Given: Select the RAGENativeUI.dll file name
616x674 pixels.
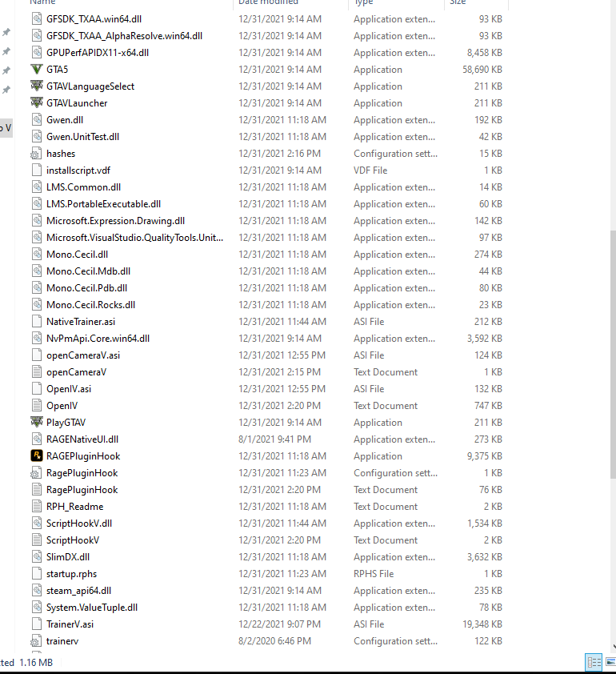Looking at the screenshot, I should [82, 439].
